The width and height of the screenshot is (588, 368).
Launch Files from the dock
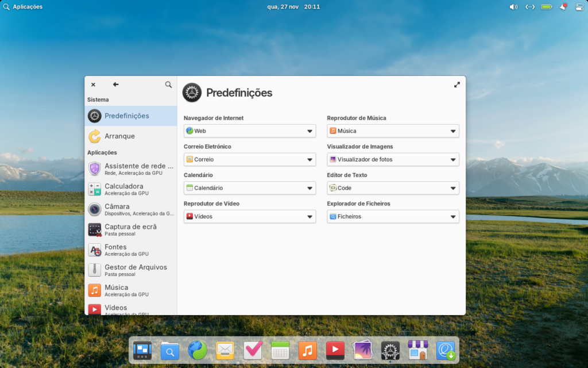point(170,350)
